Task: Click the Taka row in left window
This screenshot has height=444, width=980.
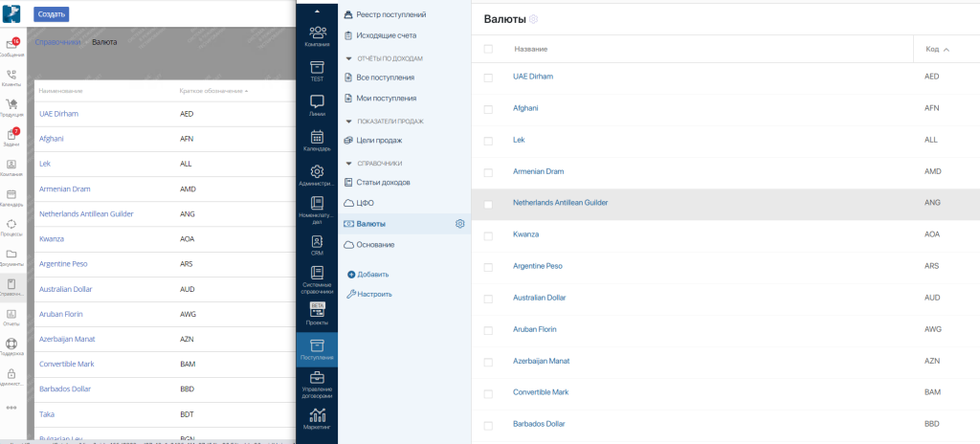Action: (165, 414)
